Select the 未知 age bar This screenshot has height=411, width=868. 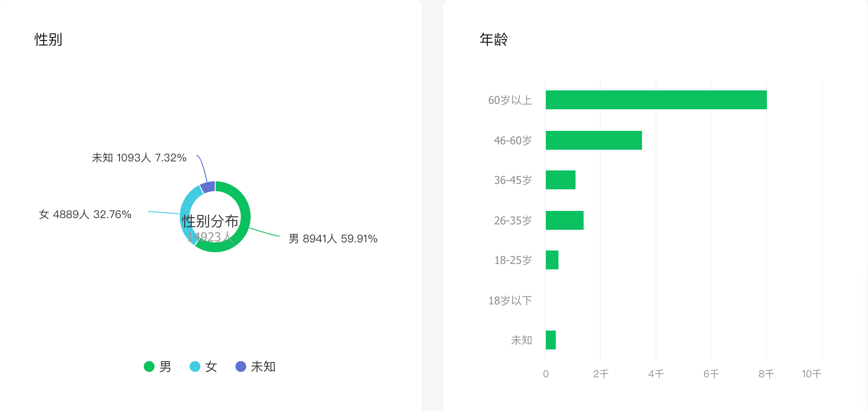pos(550,340)
